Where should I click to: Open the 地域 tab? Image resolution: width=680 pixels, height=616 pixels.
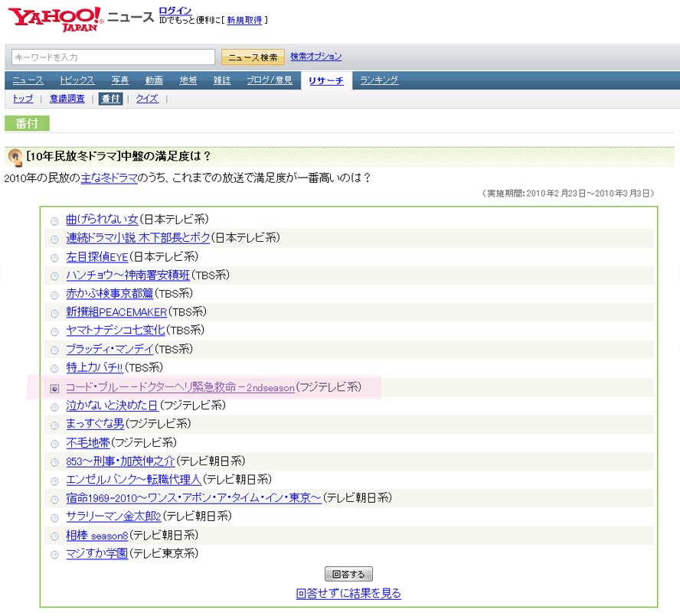pyautogui.click(x=188, y=80)
